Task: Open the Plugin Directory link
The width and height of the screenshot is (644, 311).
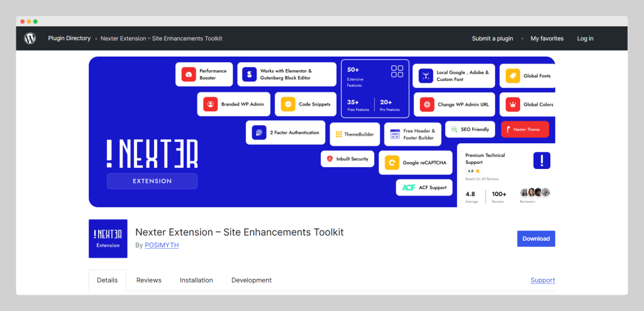Action: point(69,38)
